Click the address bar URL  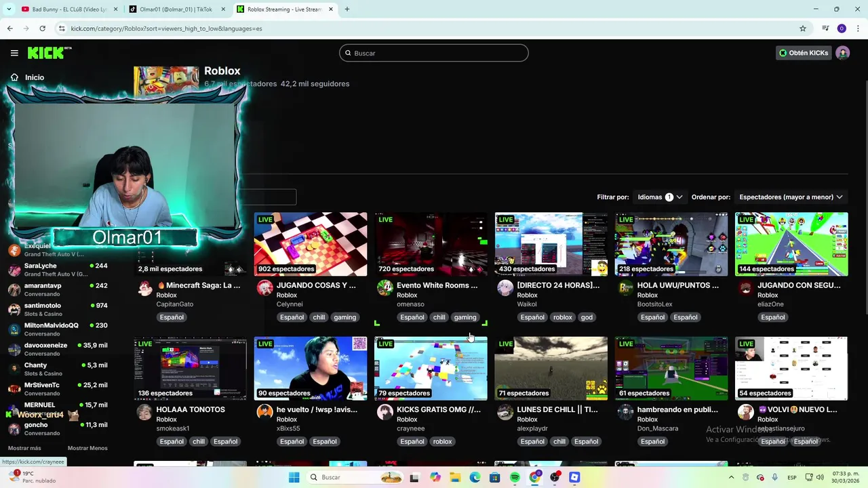pos(166,28)
